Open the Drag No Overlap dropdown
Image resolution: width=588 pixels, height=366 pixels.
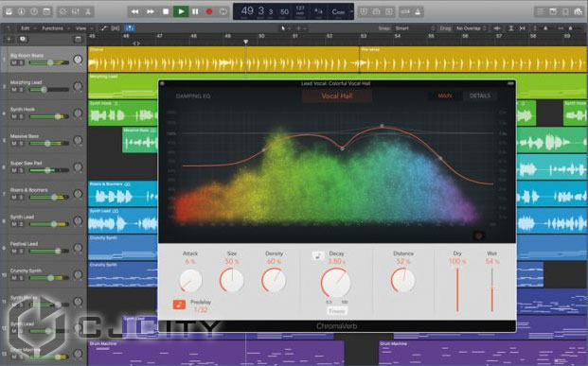click(x=471, y=28)
